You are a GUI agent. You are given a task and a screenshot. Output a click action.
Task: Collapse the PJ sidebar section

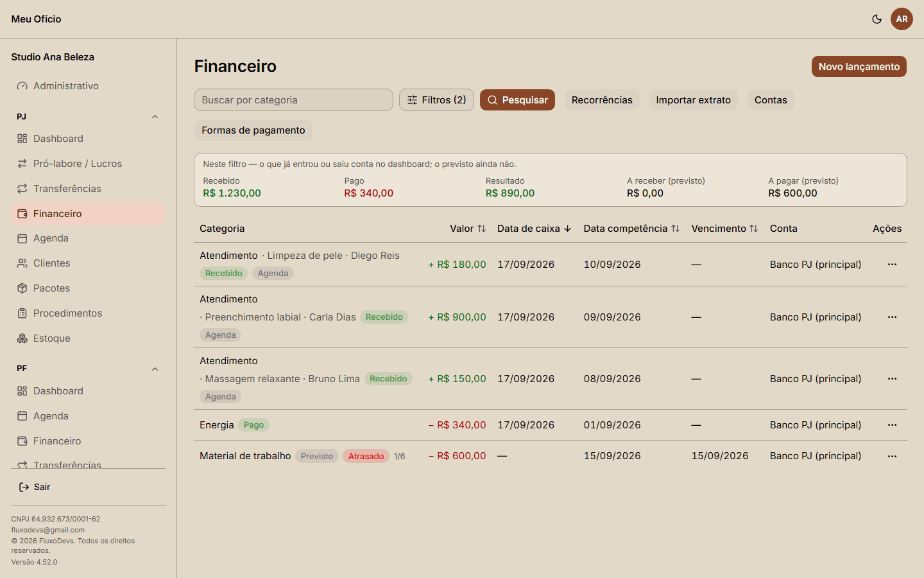click(155, 117)
